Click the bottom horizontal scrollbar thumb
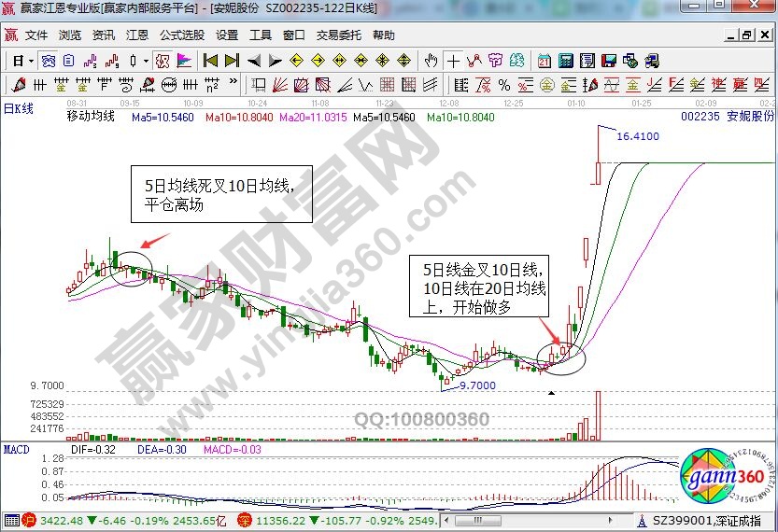Image resolution: width=778 pixels, height=532 pixels. coord(478,521)
